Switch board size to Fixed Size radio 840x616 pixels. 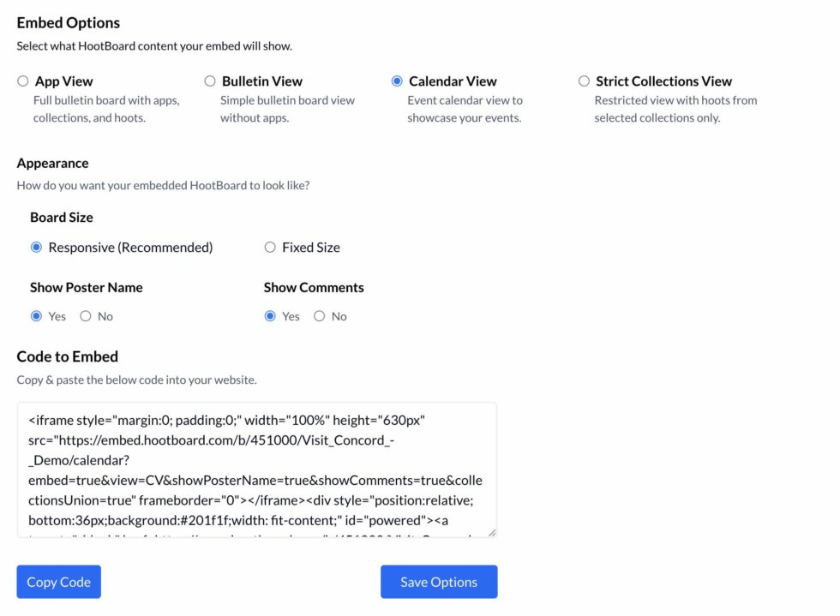coord(270,248)
